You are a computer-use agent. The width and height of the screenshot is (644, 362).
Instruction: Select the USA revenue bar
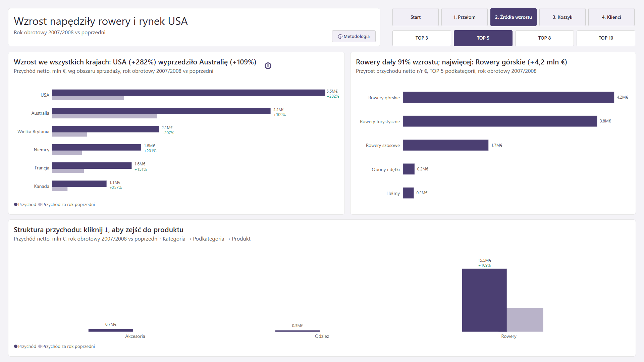coord(189,93)
